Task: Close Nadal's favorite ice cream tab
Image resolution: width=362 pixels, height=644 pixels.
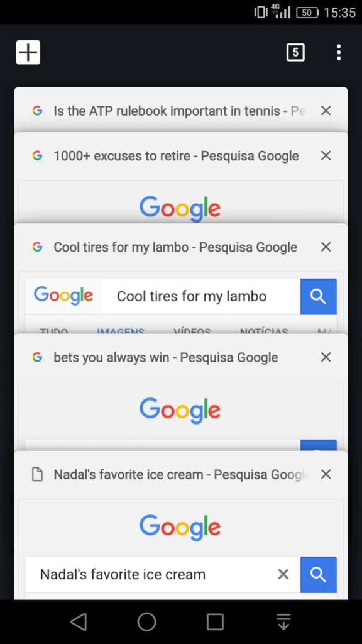Action: tap(326, 474)
